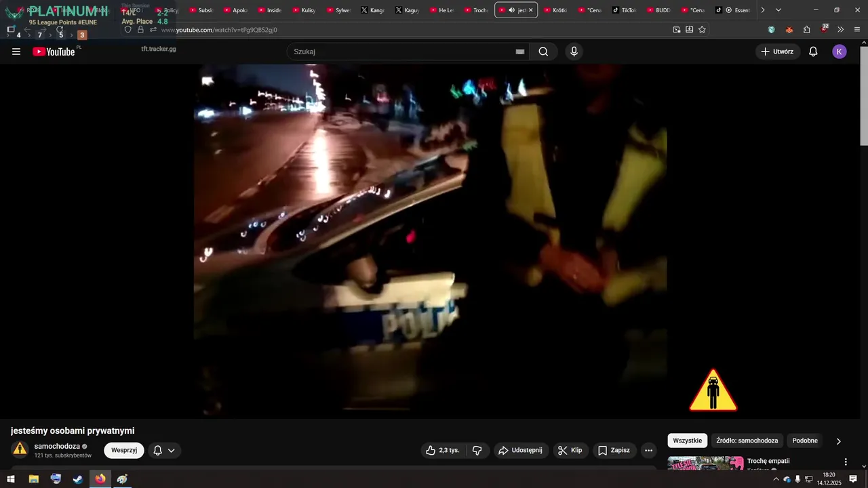The width and height of the screenshot is (868, 488).
Task: Click the magnifier search button
Action: [x=543, y=52]
